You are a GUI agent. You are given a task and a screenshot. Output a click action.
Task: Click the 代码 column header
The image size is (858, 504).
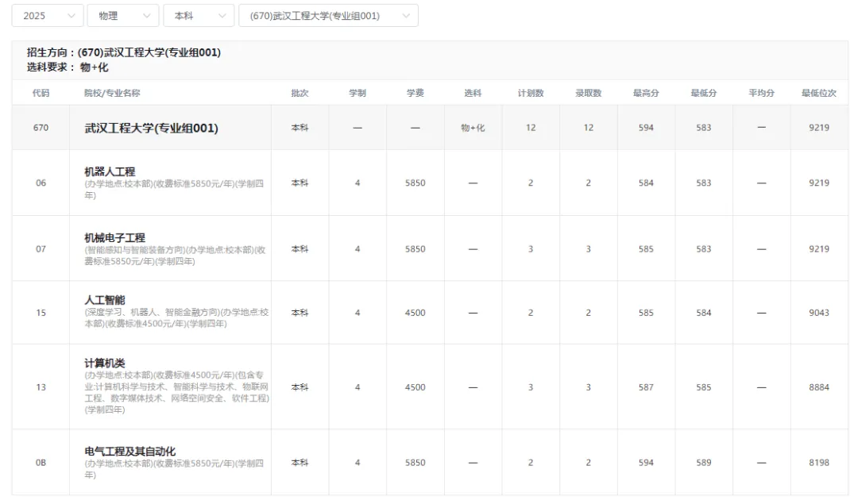[x=41, y=93]
